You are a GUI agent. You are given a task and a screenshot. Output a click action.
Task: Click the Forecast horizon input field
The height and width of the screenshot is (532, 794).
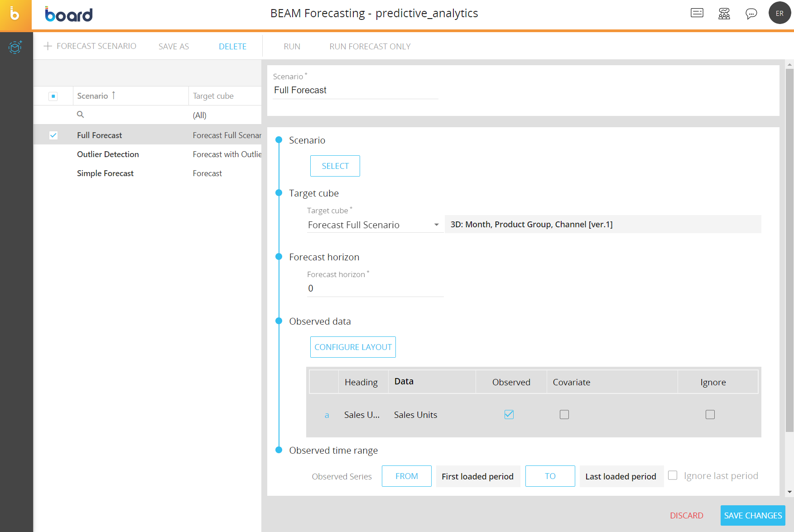tap(375, 288)
